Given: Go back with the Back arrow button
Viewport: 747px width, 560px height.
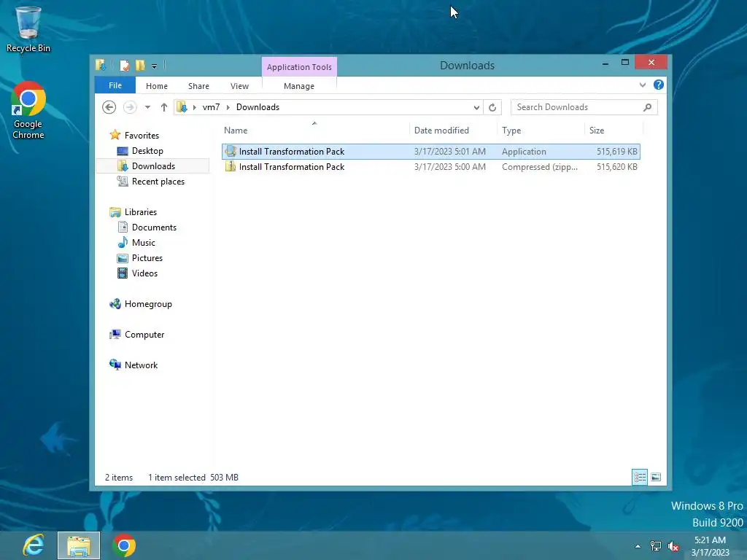Looking at the screenshot, I should pos(109,107).
